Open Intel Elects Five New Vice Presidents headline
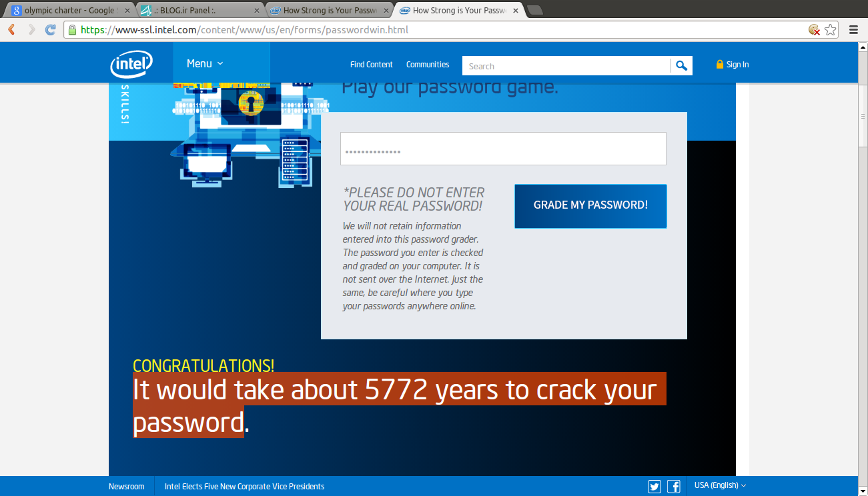The image size is (868, 496). [244, 487]
